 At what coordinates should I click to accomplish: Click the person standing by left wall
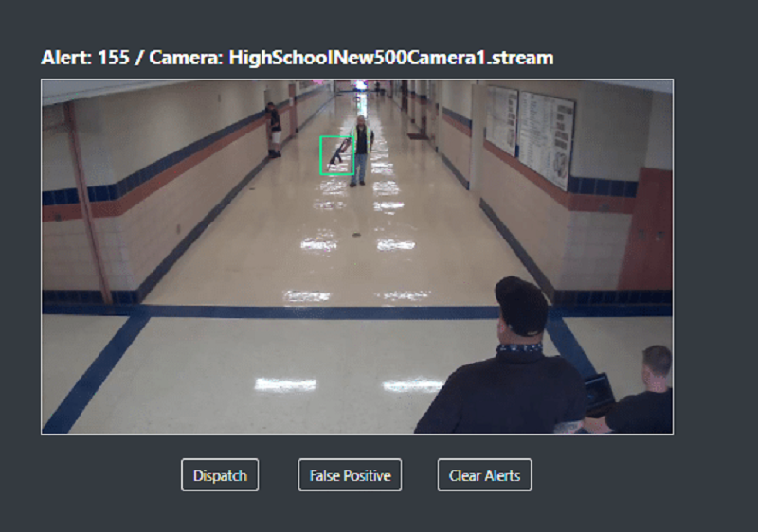coord(274,129)
